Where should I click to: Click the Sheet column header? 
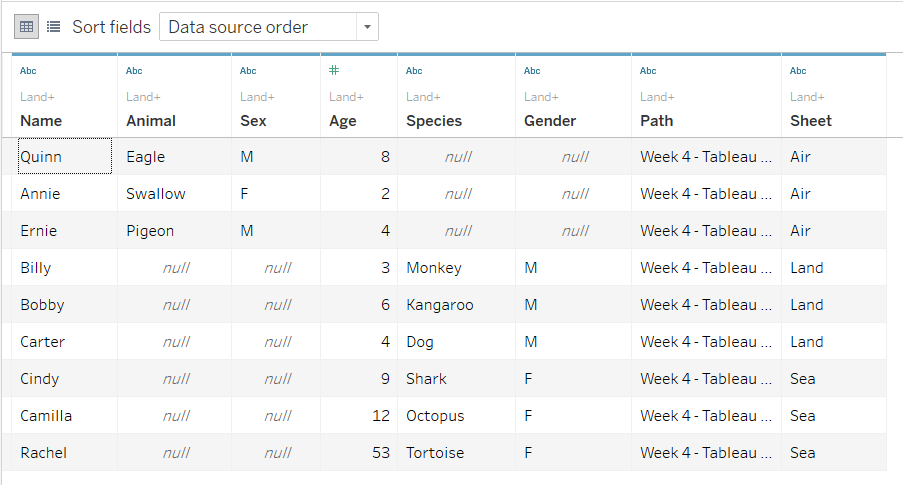811,121
